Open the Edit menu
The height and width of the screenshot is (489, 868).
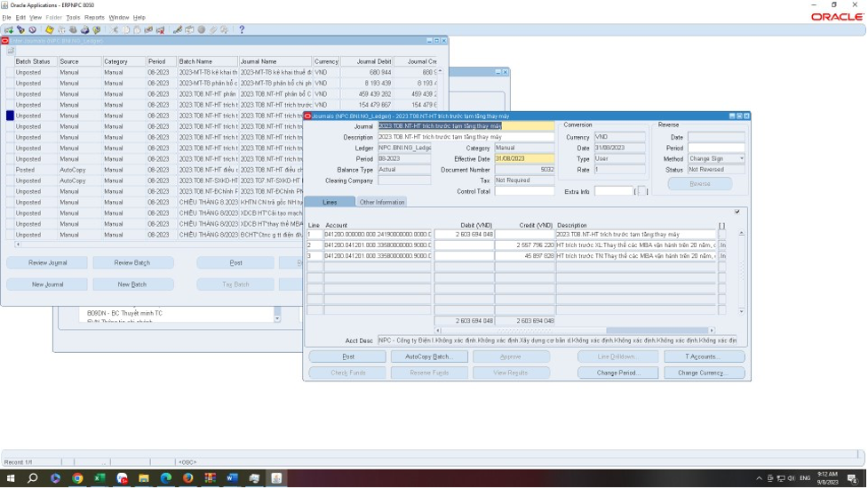click(x=20, y=18)
